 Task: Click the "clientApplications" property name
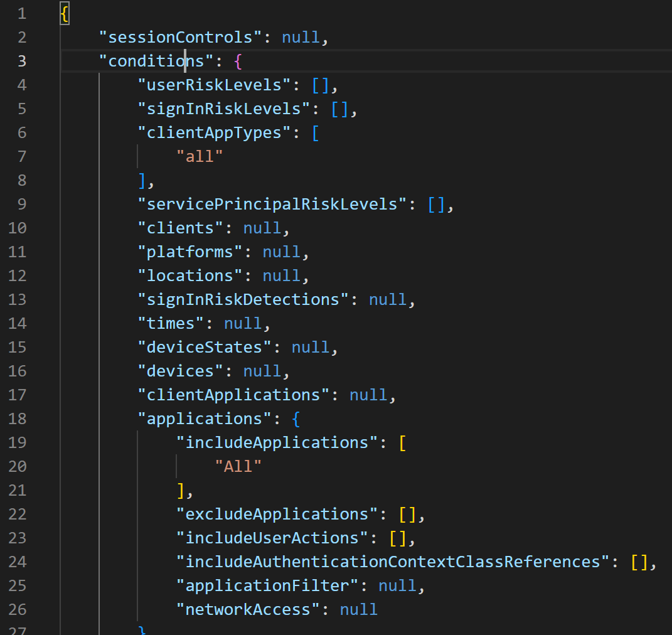[x=233, y=395]
